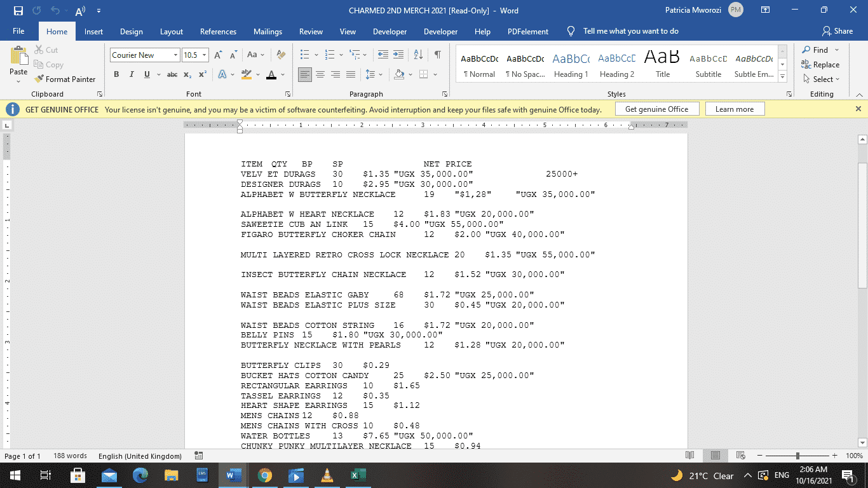868x488 pixels.
Task: Switch to the References ribbon tab
Action: [218, 30]
